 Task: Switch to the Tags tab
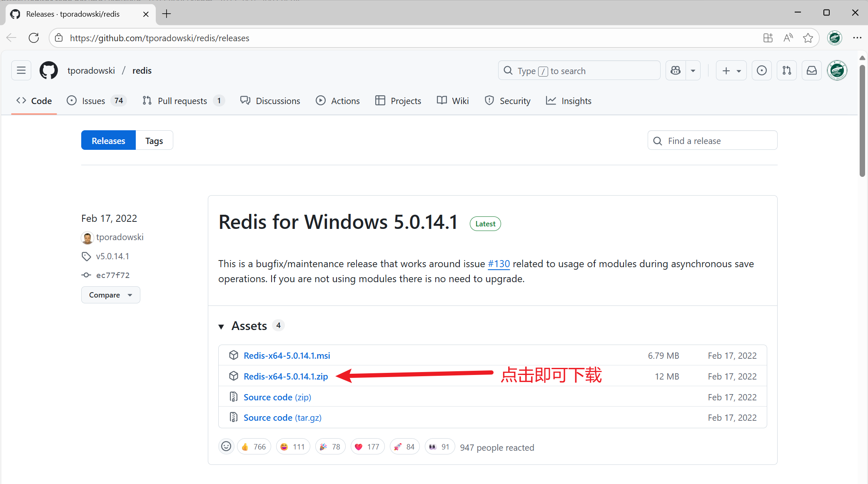(154, 141)
